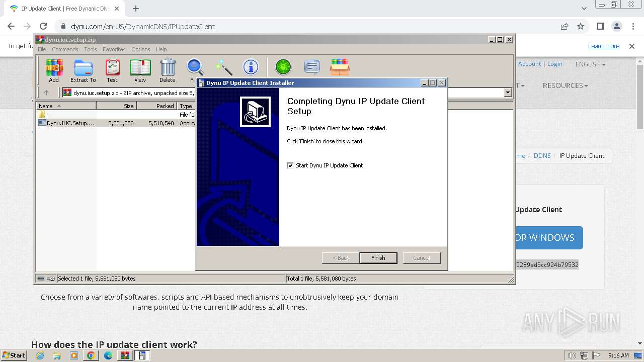Sort by Name column header
644x362 pixels.
(x=66, y=106)
